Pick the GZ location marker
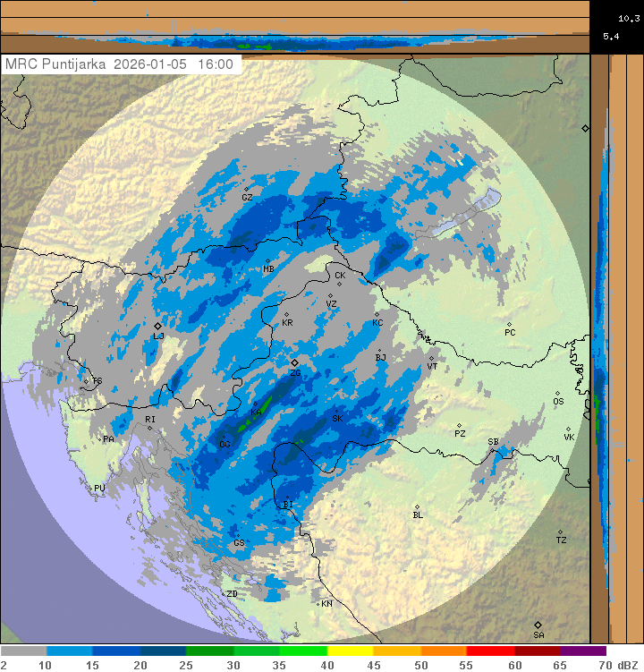 (247, 189)
